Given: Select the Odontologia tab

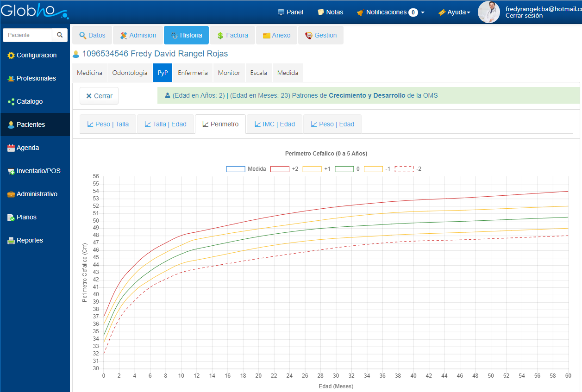Looking at the screenshot, I should (x=130, y=73).
